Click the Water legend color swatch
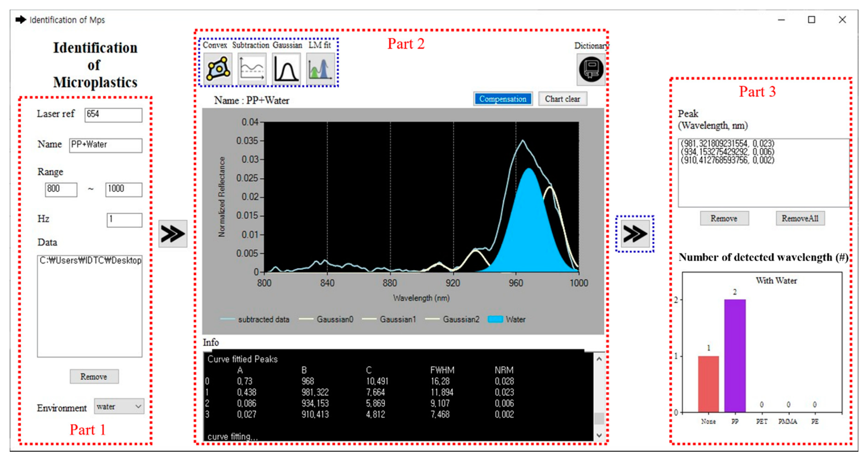Image resolution: width=868 pixels, height=458 pixels. (495, 319)
